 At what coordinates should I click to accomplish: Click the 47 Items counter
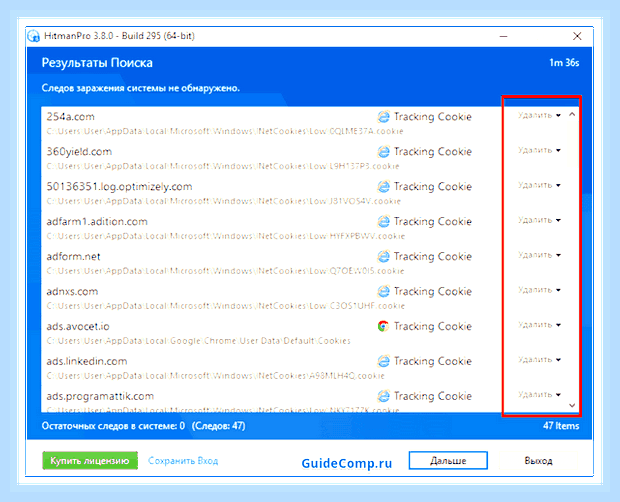(x=561, y=426)
